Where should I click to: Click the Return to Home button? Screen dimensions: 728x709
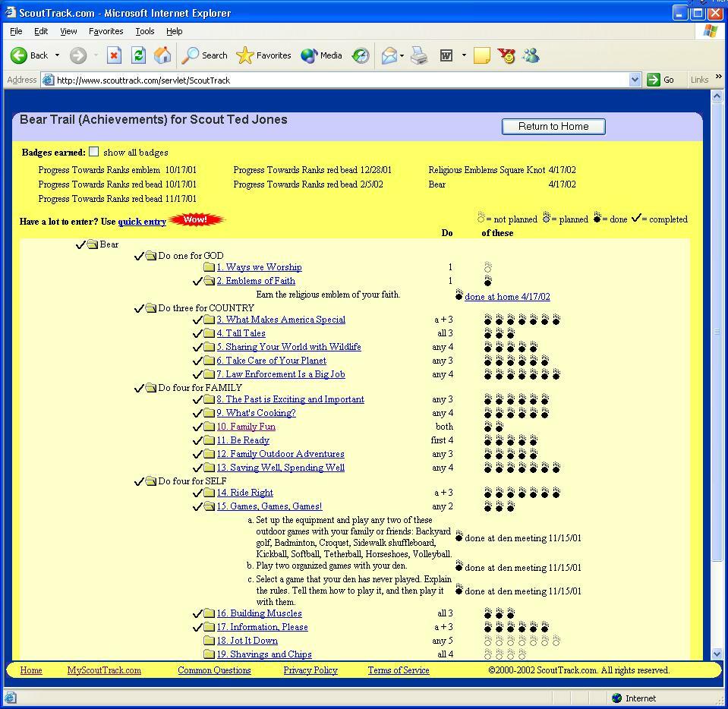point(553,127)
